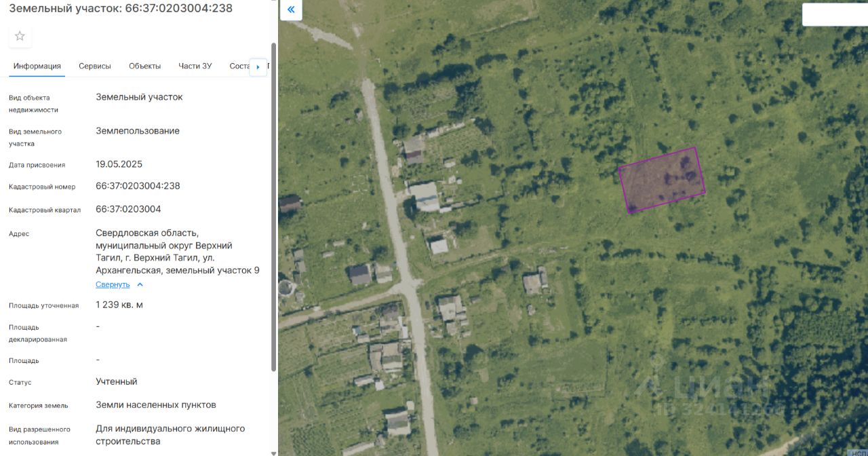
Task: Collapse address with the Свернуть link
Action: coord(113,284)
